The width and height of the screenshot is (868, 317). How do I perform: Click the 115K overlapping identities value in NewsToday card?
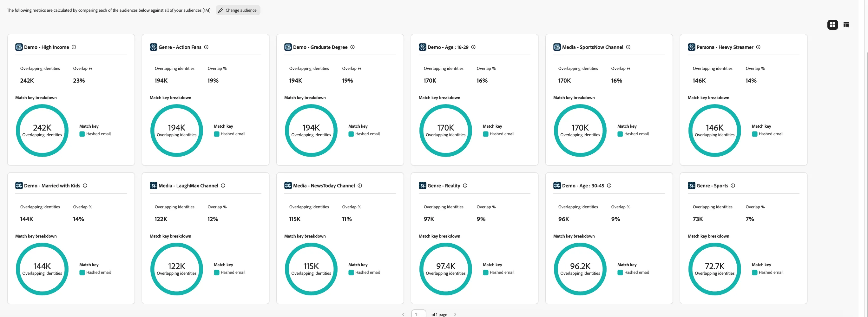[x=295, y=219]
